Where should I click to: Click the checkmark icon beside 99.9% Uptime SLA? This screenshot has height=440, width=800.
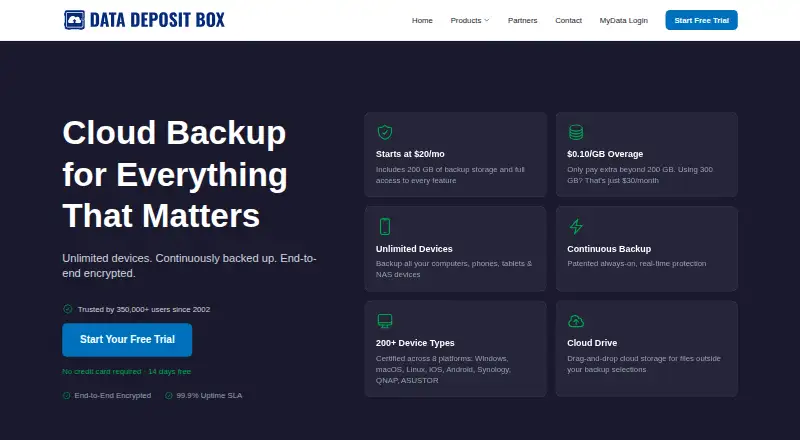click(x=168, y=396)
